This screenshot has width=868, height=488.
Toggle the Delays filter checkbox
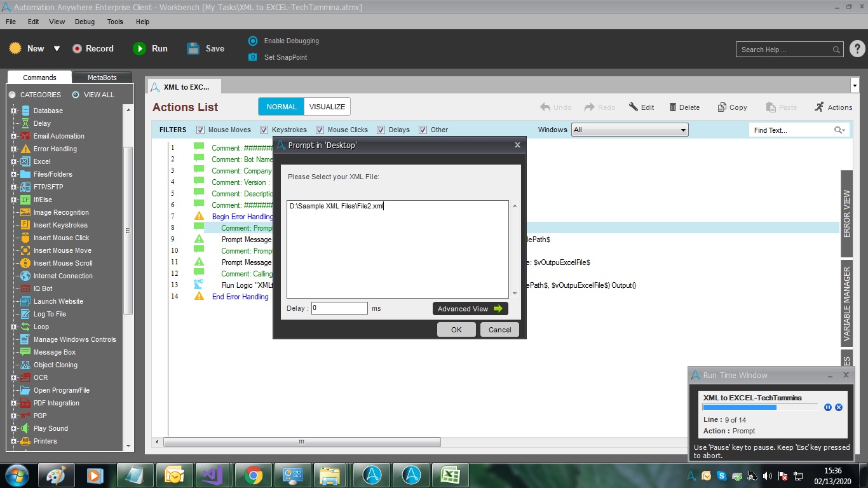381,130
